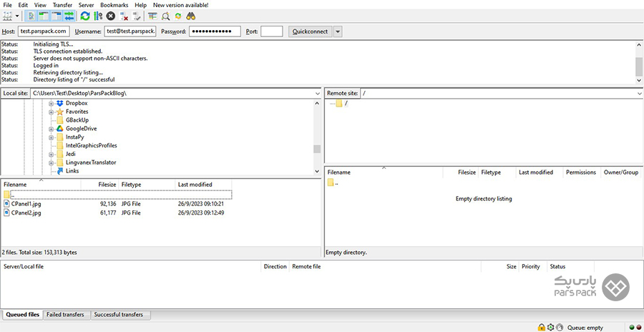
Task: Click the Password input field
Action: pos(215,31)
